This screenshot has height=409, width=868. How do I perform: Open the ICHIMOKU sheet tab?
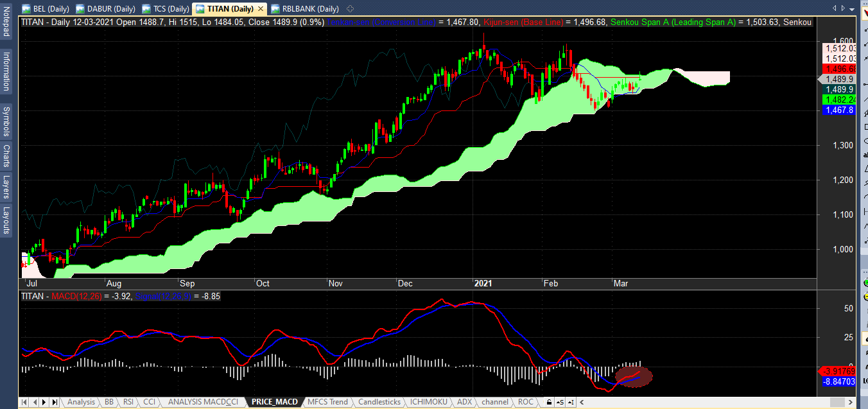point(430,402)
